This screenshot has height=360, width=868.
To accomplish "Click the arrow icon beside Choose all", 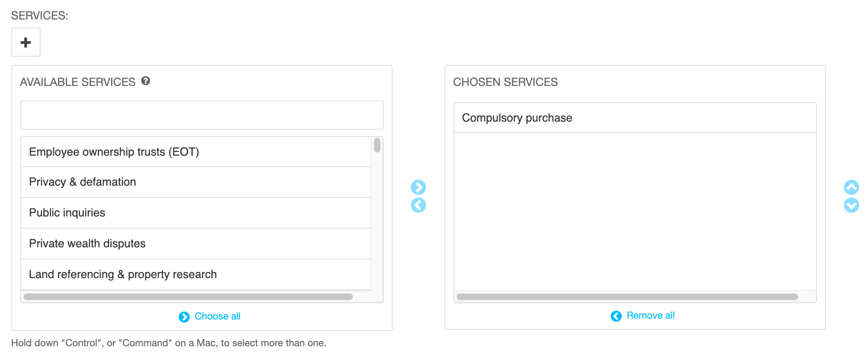I will [x=184, y=317].
